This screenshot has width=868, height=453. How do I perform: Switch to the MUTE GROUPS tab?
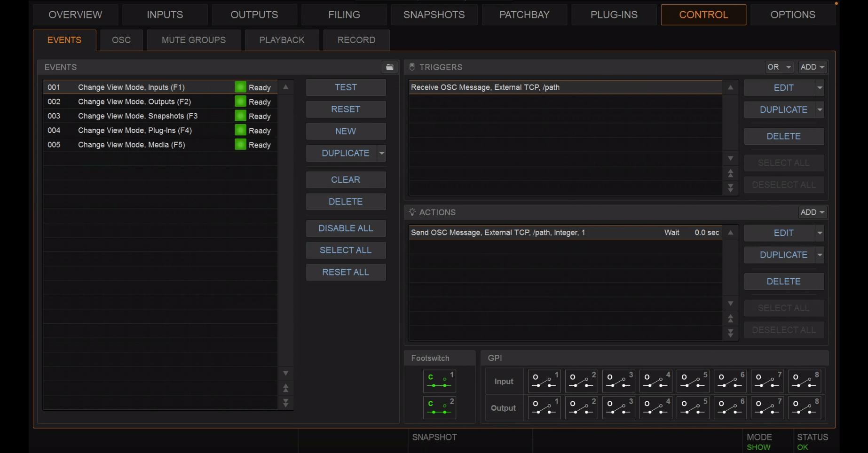tap(194, 40)
